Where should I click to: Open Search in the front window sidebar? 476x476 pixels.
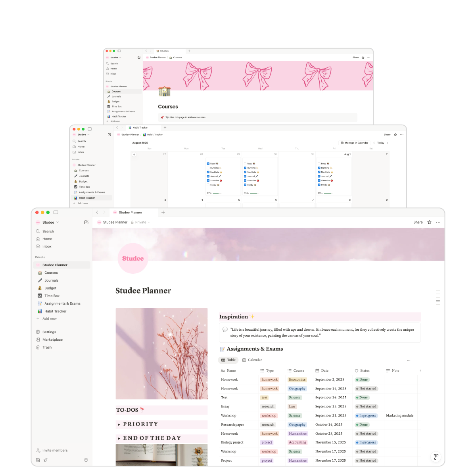(x=48, y=231)
